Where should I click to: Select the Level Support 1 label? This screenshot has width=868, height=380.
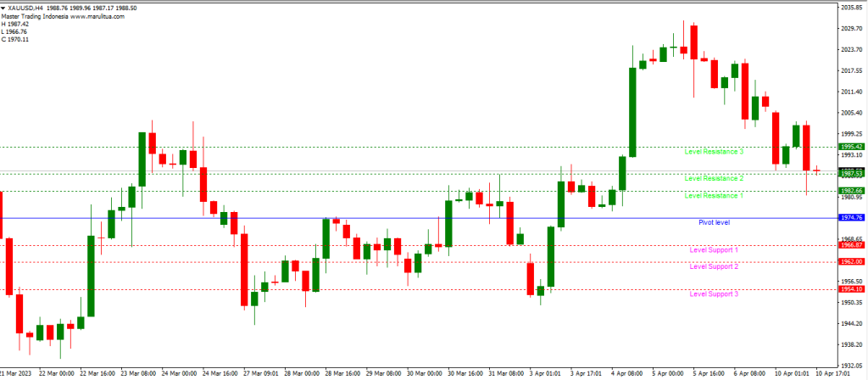[x=714, y=250]
